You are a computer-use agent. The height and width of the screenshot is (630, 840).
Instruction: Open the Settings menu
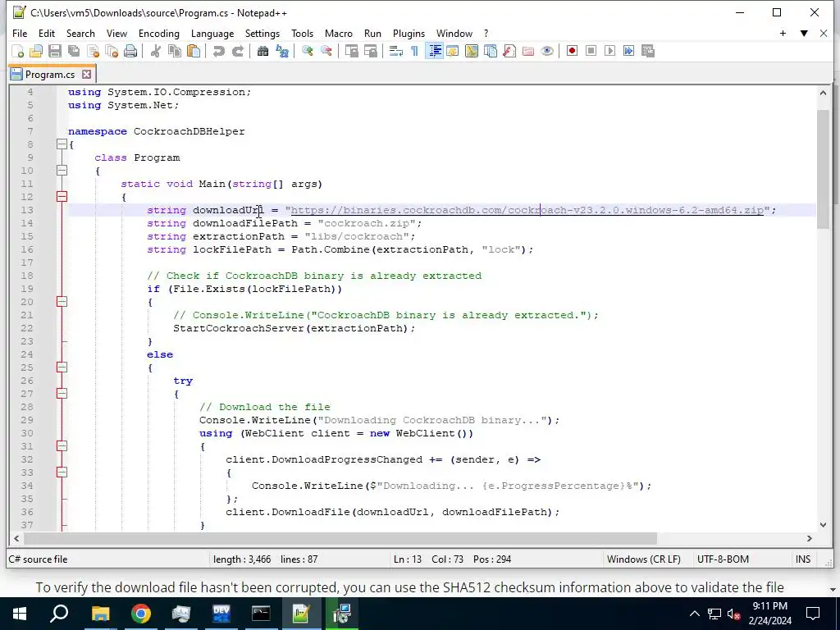coord(262,33)
